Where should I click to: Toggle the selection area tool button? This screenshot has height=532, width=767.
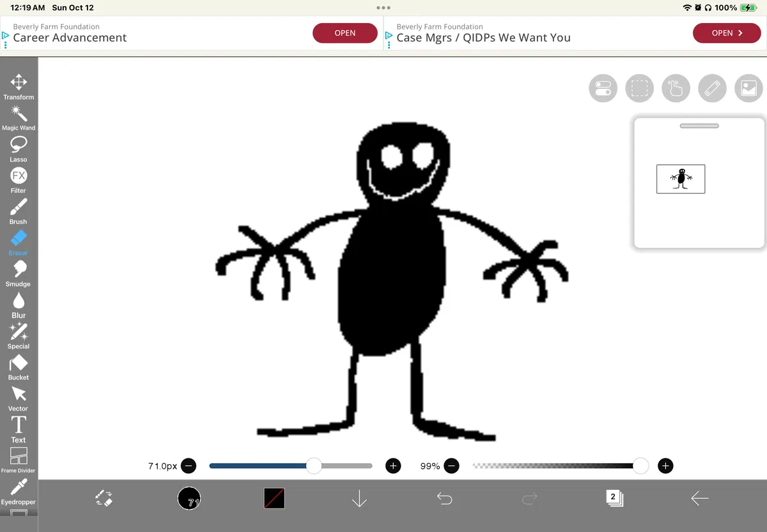[639, 88]
